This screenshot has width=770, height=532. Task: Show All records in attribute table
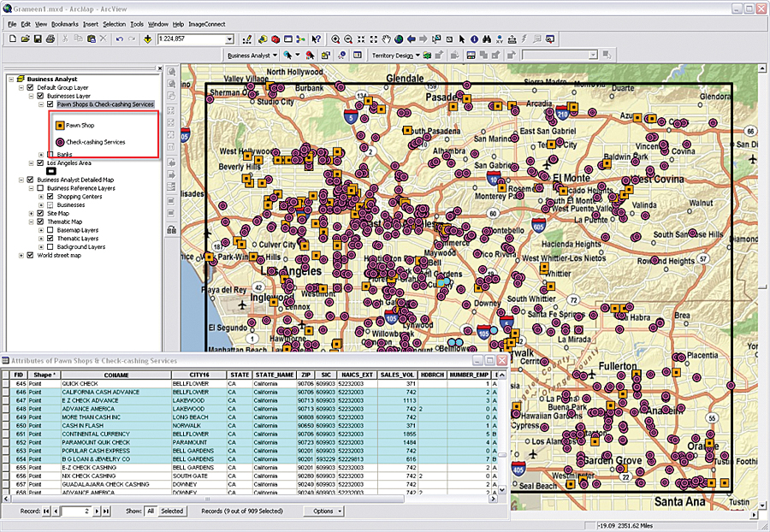pyautogui.click(x=151, y=511)
